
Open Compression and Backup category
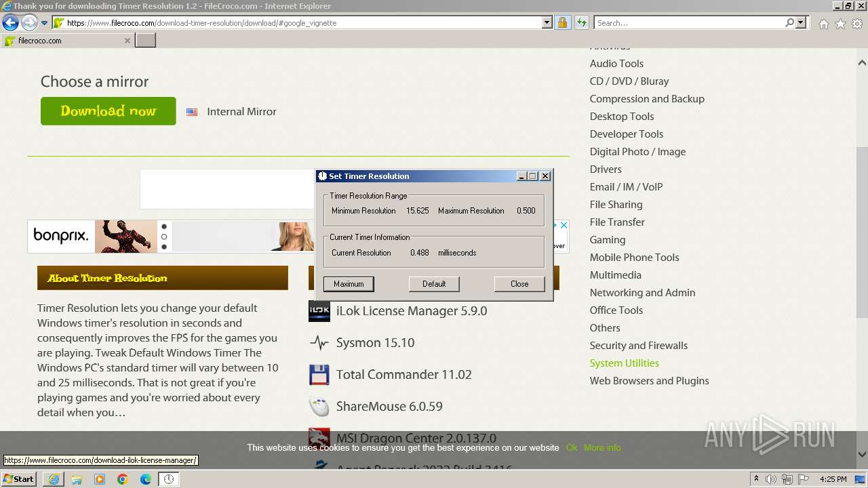click(x=647, y=99)
